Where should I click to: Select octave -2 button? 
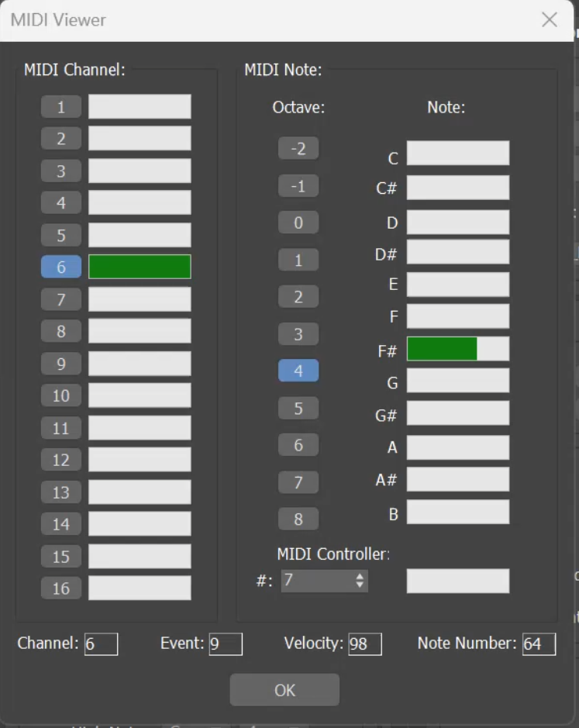pos(298,149)
